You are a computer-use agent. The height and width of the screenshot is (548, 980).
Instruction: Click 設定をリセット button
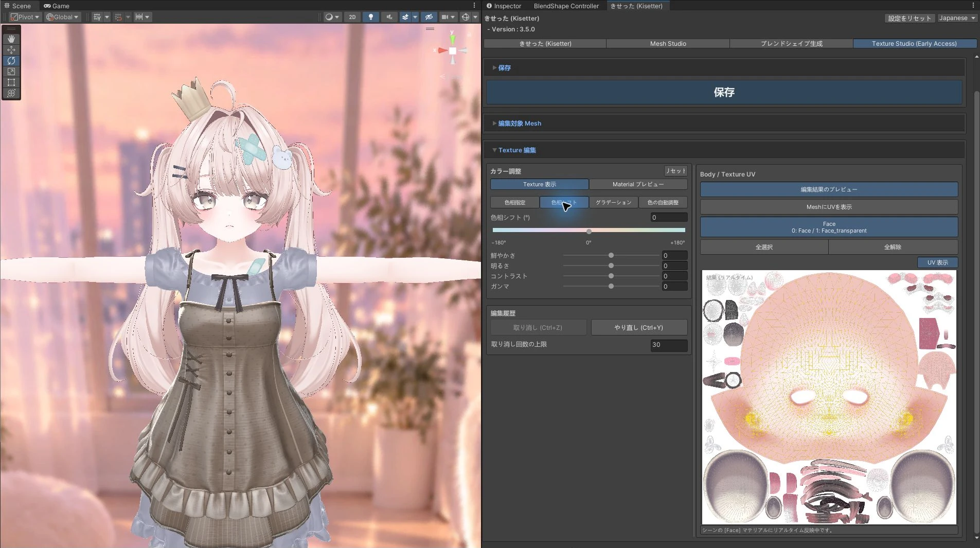pos(909,18)
